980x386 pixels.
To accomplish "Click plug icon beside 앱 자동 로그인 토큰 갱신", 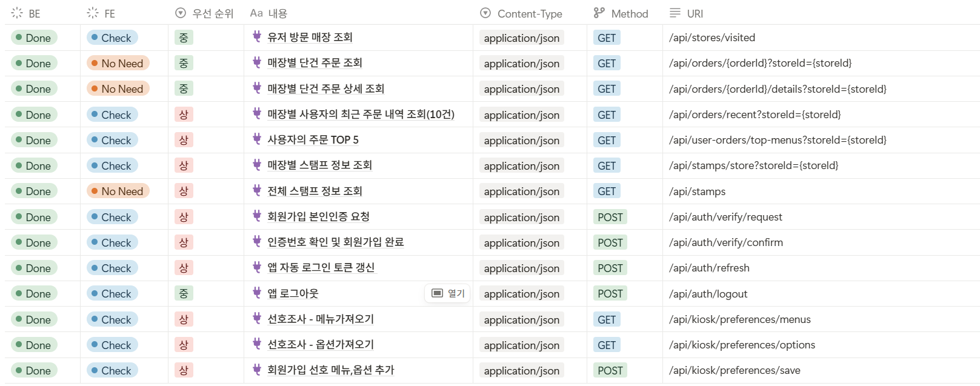I will point(257,267).
